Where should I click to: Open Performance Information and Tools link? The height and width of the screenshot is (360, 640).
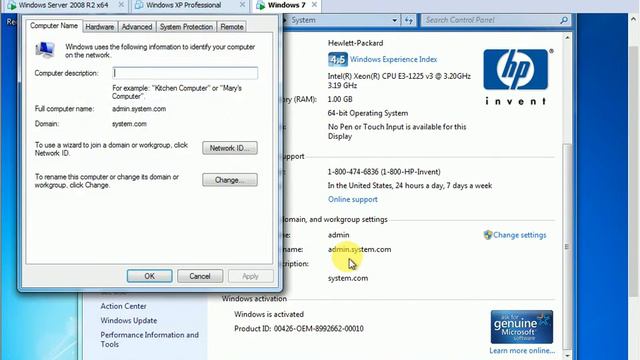149,340
